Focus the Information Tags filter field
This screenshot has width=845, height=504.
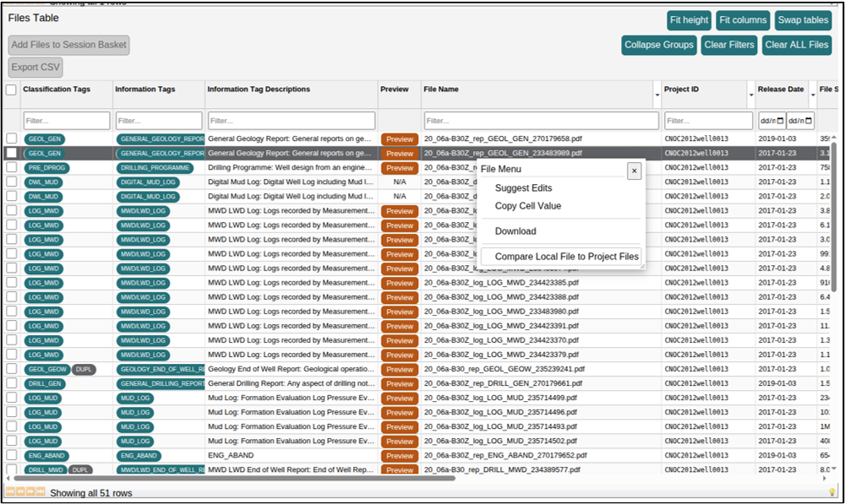click(x=160, y=121)
